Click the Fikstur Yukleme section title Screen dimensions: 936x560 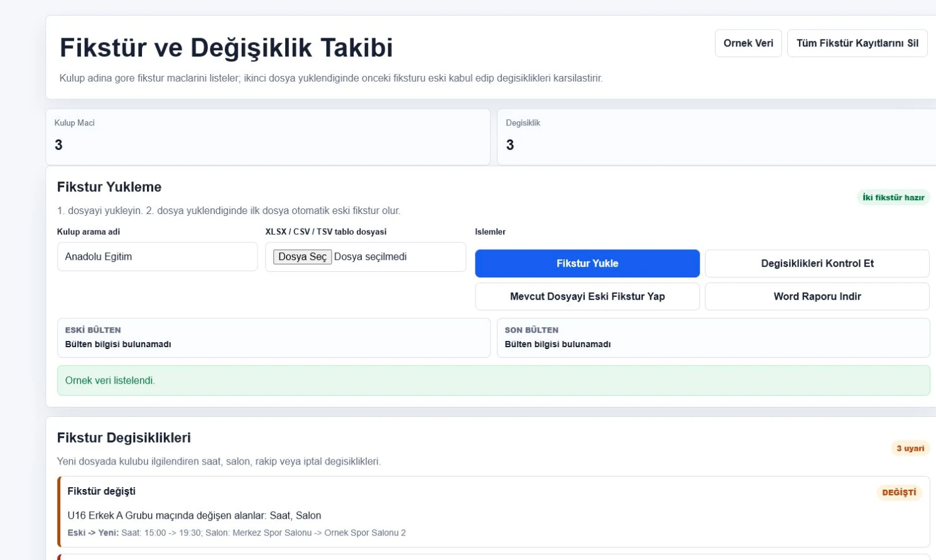click(x=109, y=187)
